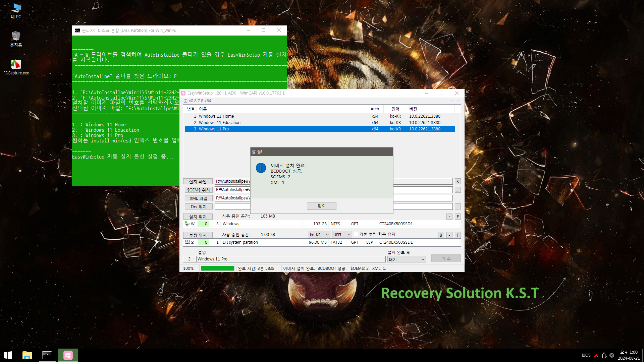Click the info icon in the alert dialog
644x362 pixels.
pyautogui.click(x=261, y=168)
